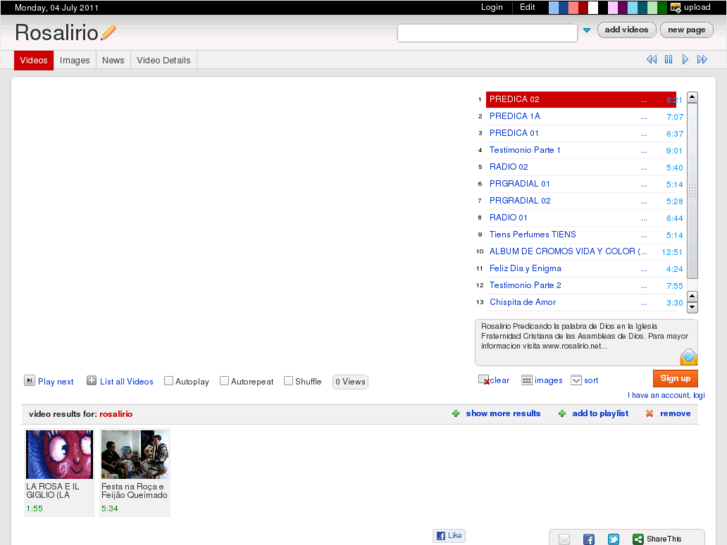Open options dots for PREDICA 1A
The width and height of the screenshot is (727, 545).
(x=644, y=117)
